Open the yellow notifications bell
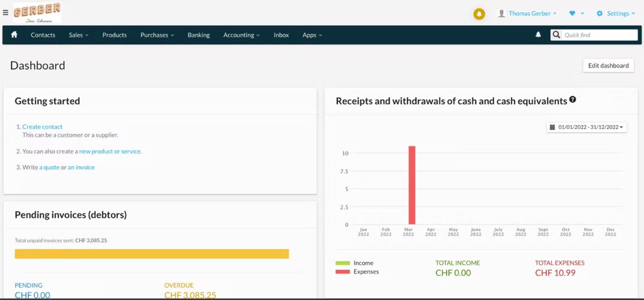 coord(479,14)
